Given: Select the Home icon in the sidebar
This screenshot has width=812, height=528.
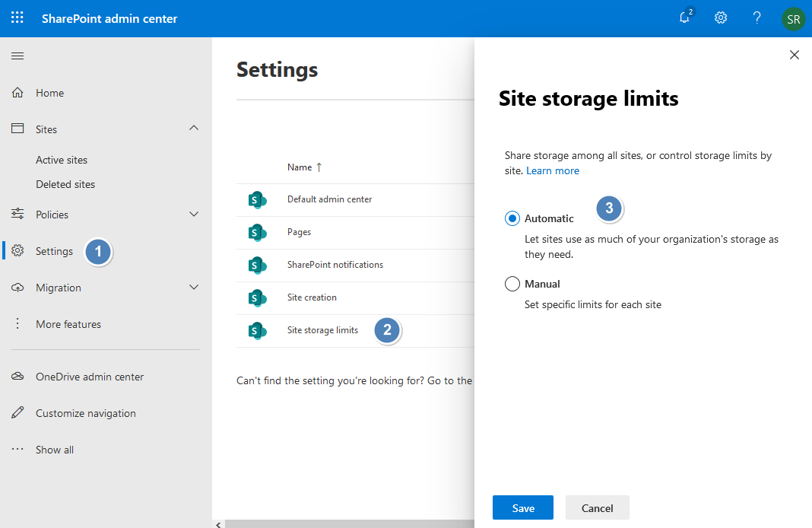Looking at the screenshot, I should pyautogui.click(x=17, y=92).
